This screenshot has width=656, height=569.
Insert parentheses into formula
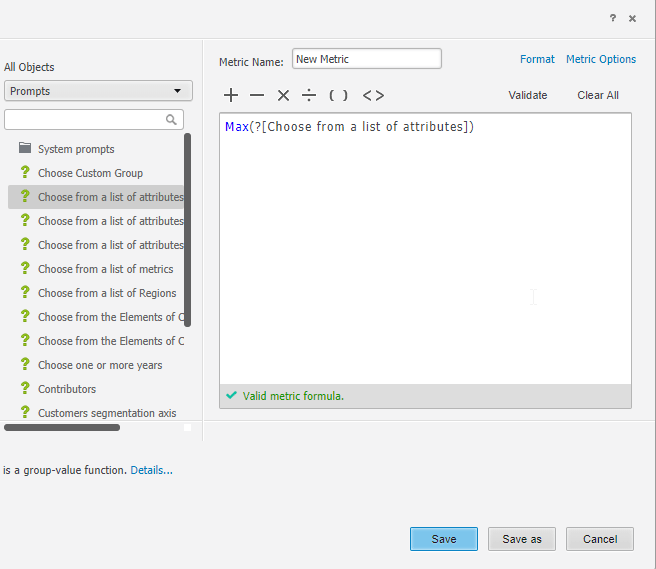tap(338, 95)
